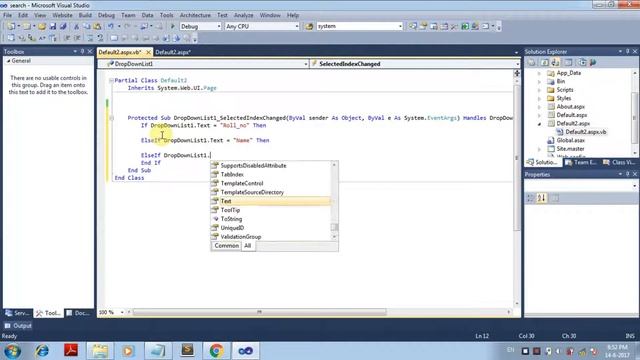Expand the Scripts folder node
Viewport: 640px width, 360px height.
[x=539, y=90]
